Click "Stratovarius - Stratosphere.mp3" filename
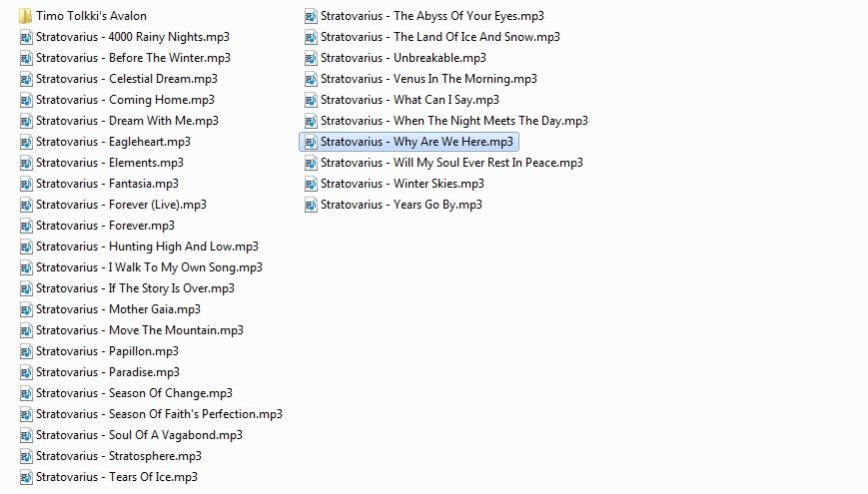Viewport: 868px width, 494px height. pos(119,457)
